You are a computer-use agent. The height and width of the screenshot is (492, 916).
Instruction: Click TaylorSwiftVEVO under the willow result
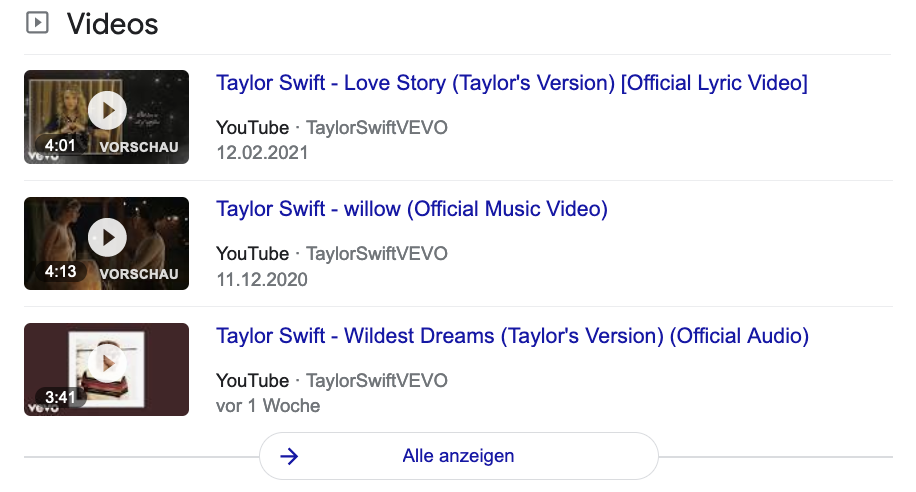pyautogui.click(x=376, y=254)
